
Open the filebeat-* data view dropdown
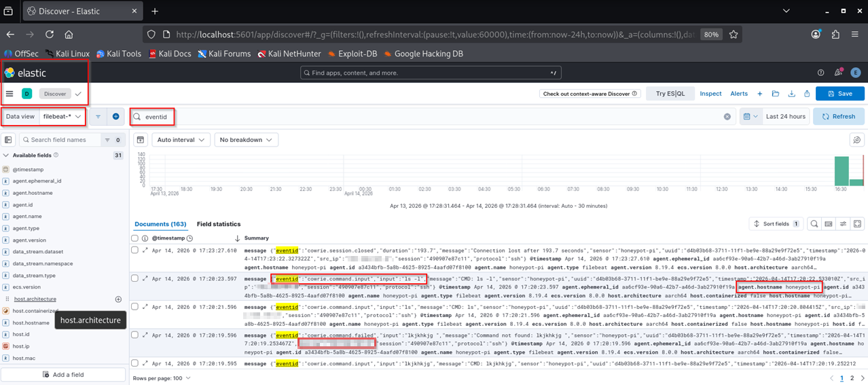point(62,117)
